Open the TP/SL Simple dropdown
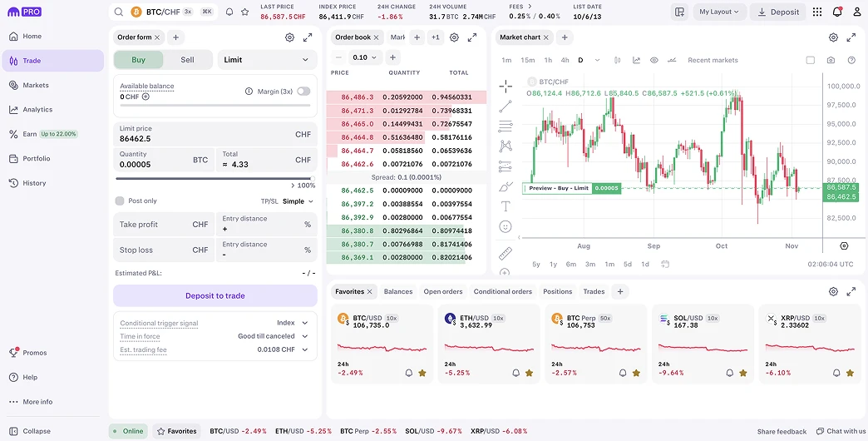Screen dimensions: 868x441 click(298, 201)
